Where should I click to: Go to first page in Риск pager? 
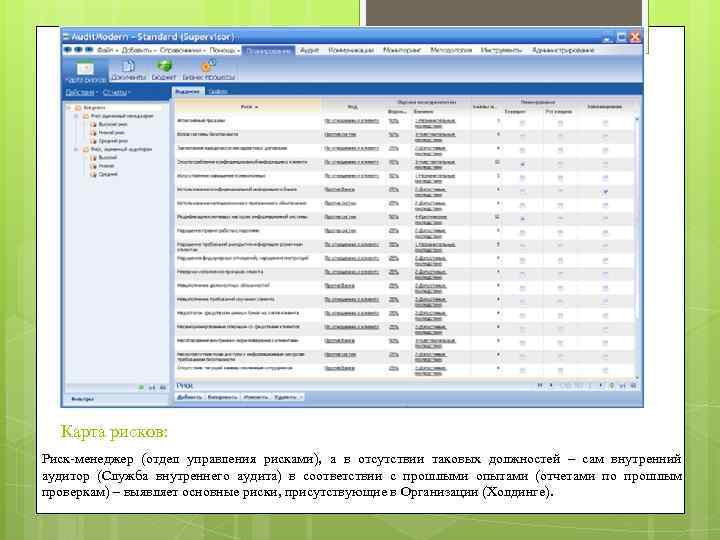[x=540, y=386]
